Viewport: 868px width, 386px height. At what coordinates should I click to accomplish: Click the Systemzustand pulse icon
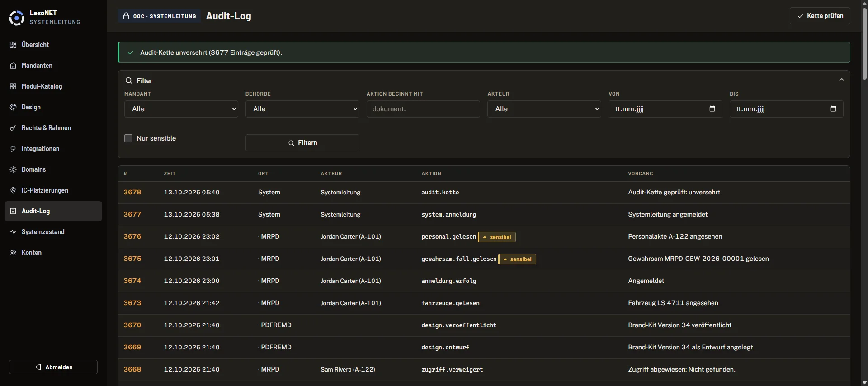[x=13, y=232]
